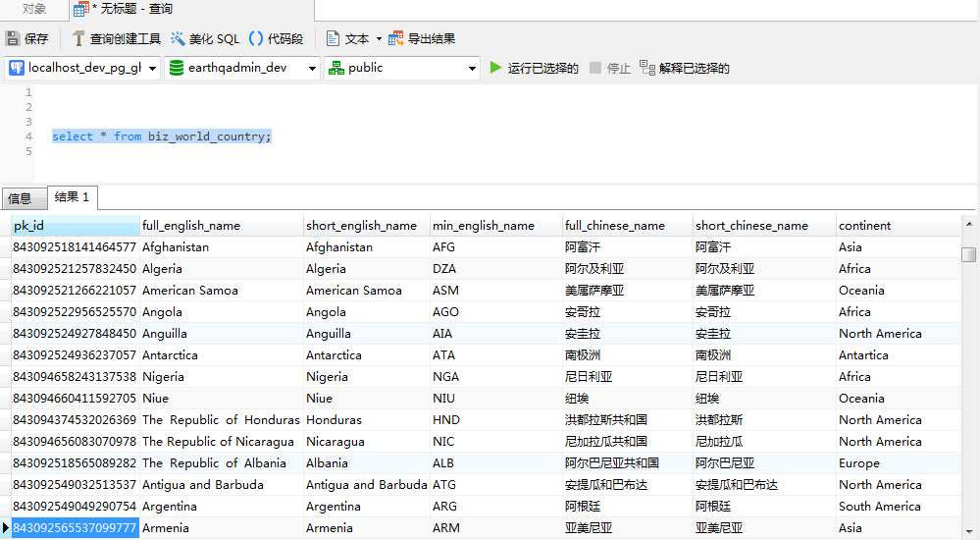Click the full_chinese_name column header
This screenshot has width=980, height=540.
628,225
